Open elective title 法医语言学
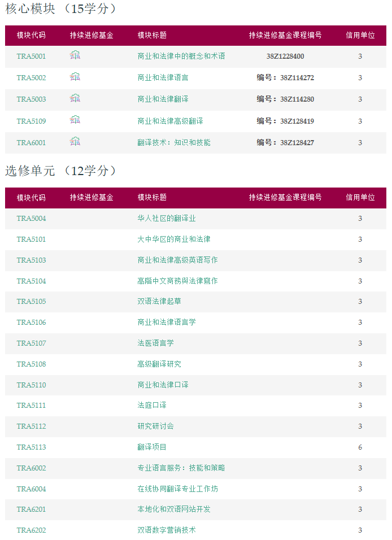This screenshot has height=540, width=392. (x=155, y=343)
